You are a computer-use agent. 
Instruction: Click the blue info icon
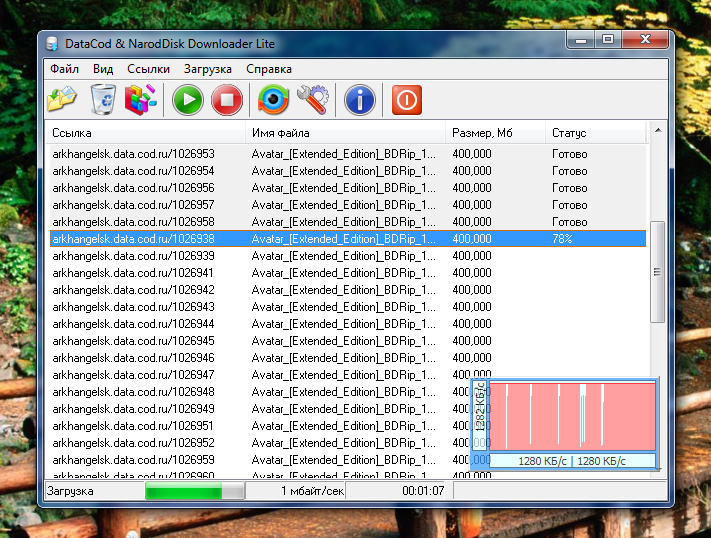point(360,99)
